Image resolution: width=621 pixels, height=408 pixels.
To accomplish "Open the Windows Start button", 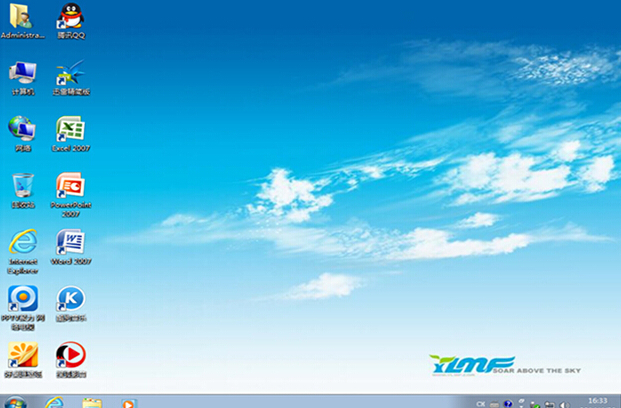I will coord(15,402).
